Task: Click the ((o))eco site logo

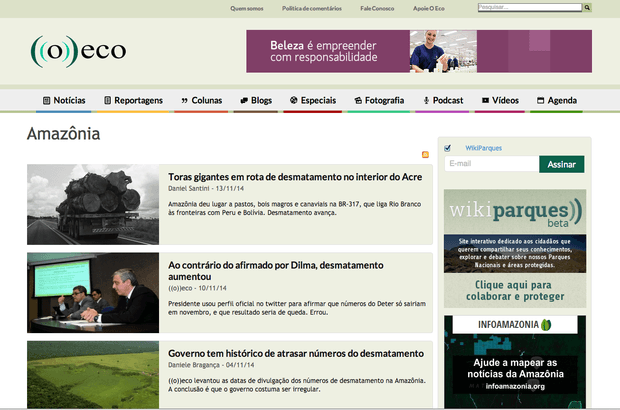Action: 78,51
